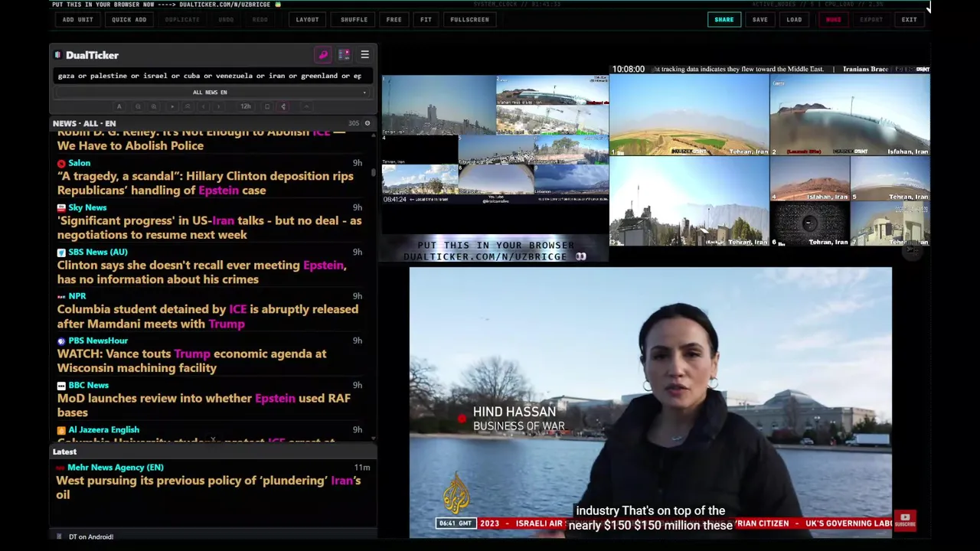Toggle the 12h time range button

(x=246, y=106)
